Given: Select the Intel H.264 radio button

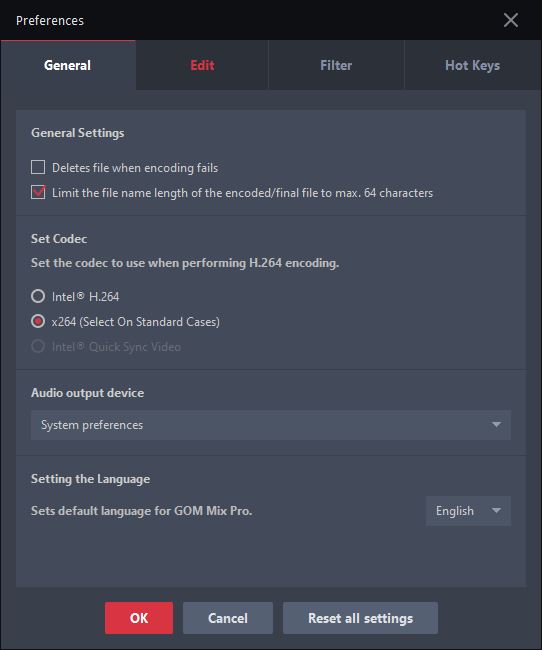Looking at the screenshot, I should click(x=38, y=296).
